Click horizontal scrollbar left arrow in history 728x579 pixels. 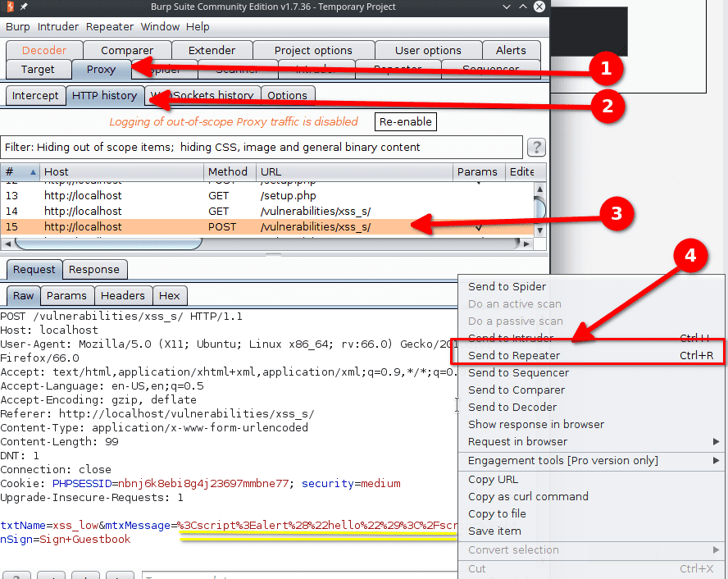(x=7, y=244)
